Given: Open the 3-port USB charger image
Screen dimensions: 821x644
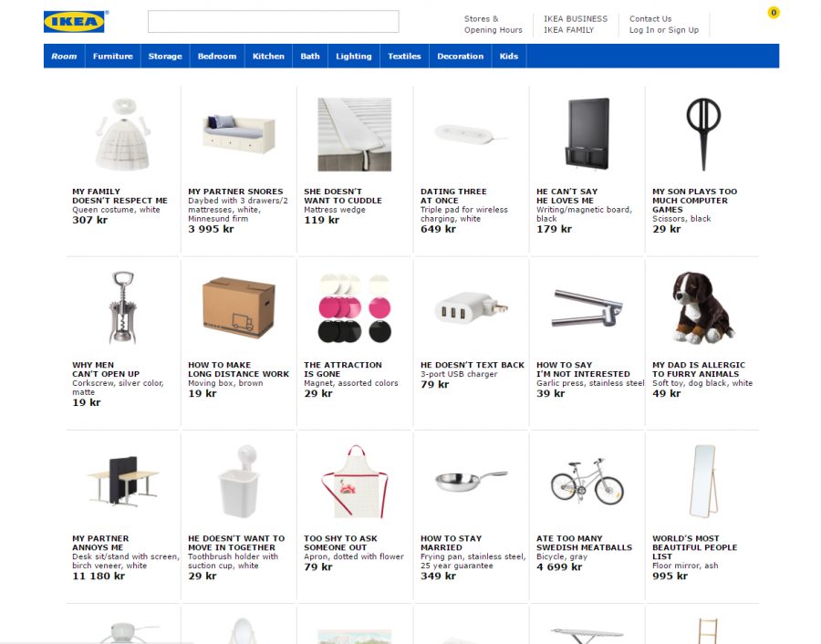Looking at the screenshot, I should (x=471, y=307).
